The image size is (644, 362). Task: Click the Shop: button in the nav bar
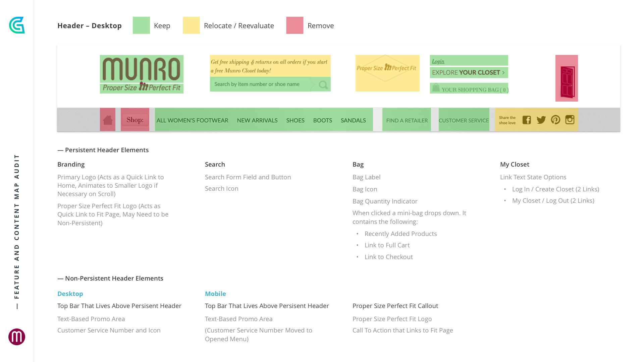pyautogui.click(x=135, y=120)
